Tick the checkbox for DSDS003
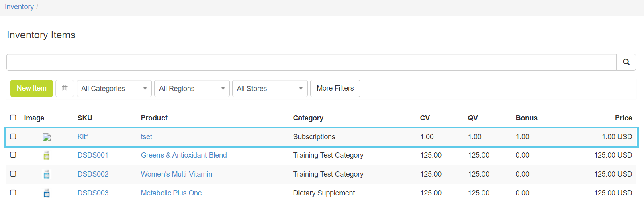Screen dimensions: 644x203 [13, 193]
